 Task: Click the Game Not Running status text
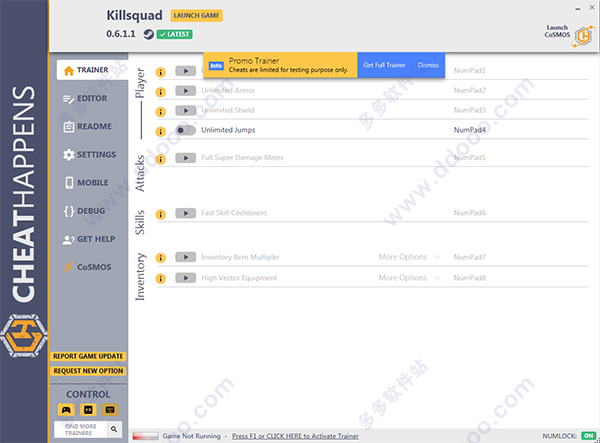[191, 436]
